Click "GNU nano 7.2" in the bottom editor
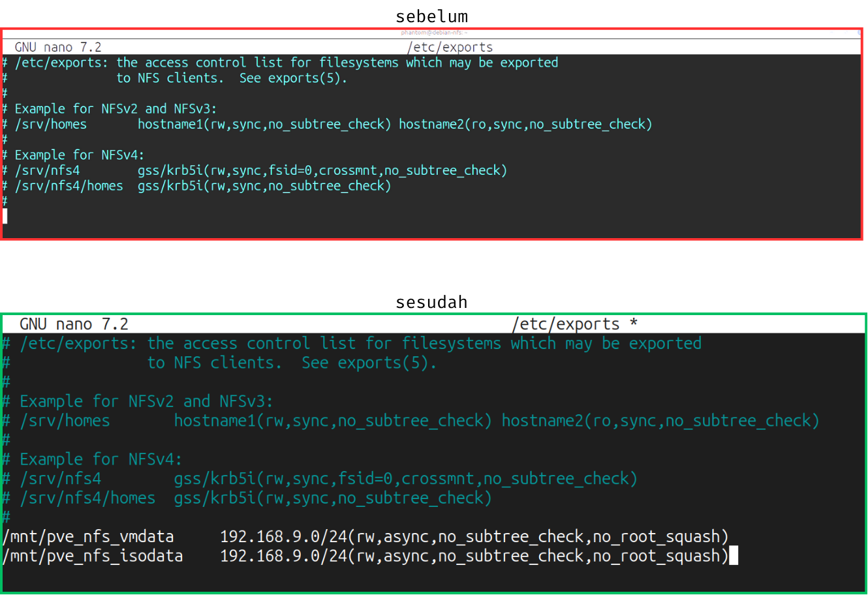The image size is (868, 595). click(x=74, y=324)
